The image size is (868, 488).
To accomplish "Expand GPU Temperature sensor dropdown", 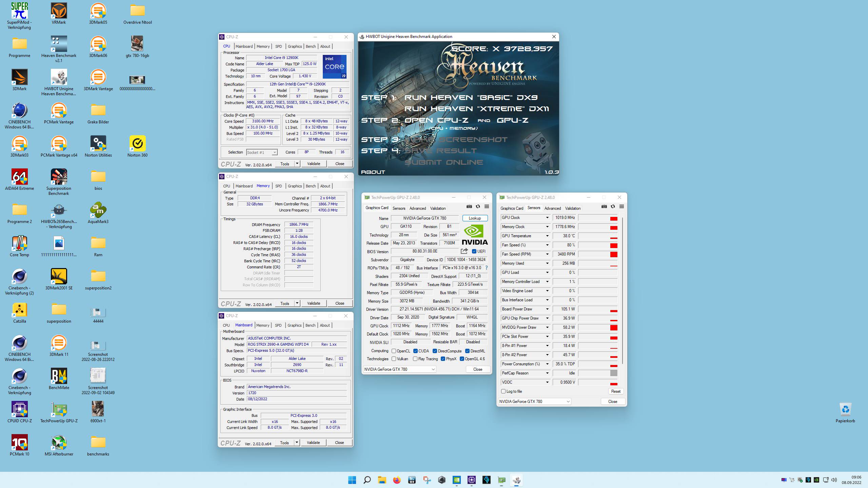I will pyautogui.click(x=547, y=236).
